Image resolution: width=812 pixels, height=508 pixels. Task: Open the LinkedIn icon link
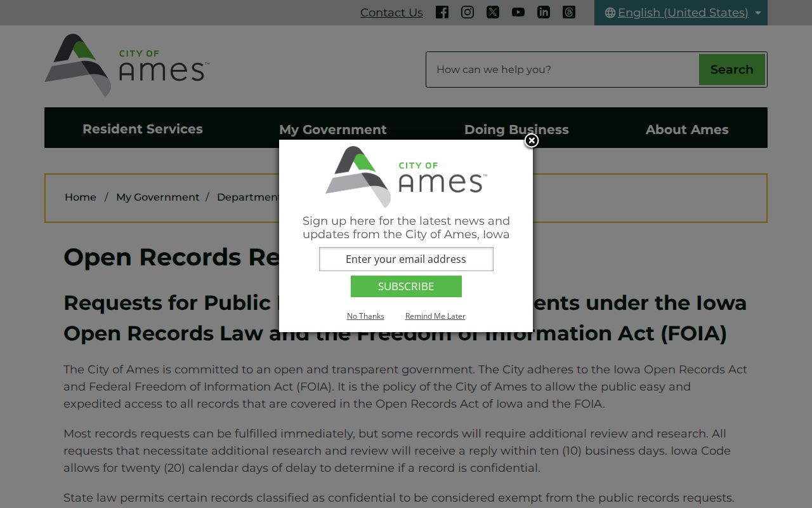click(544, 12)
